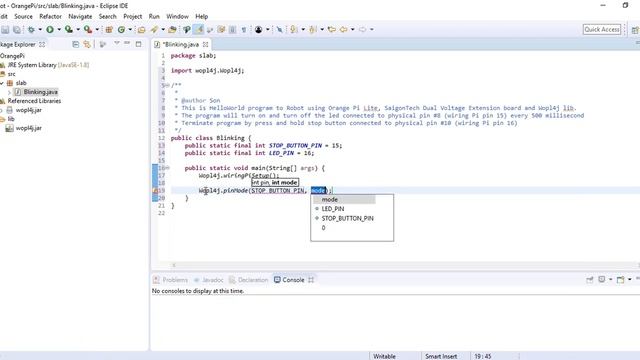This screenshot has height=360, width=640.
Task: Open the Refactor menu
Action: [50, 16]
